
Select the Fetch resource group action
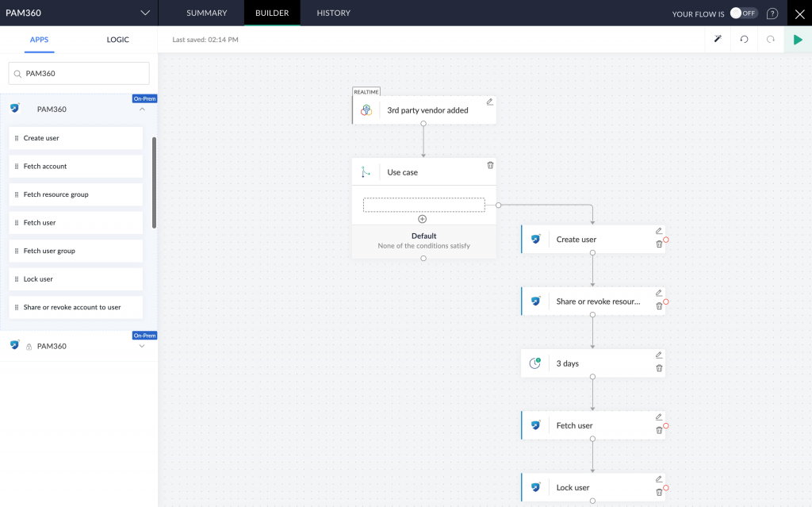tap(75, 194)
